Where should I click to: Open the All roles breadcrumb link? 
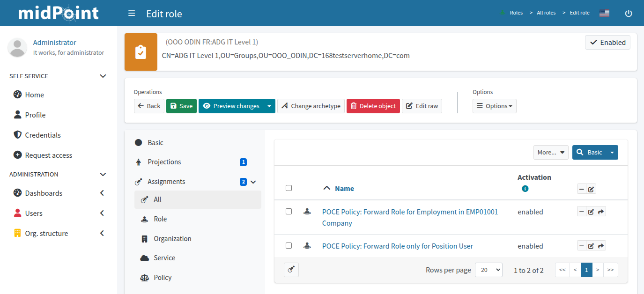(546, 13)
